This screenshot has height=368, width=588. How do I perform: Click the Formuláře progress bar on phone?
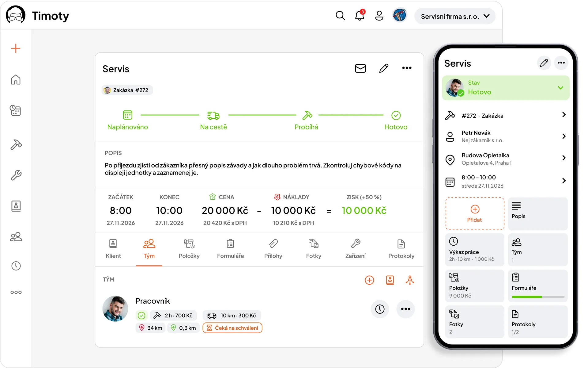(538, 297)
